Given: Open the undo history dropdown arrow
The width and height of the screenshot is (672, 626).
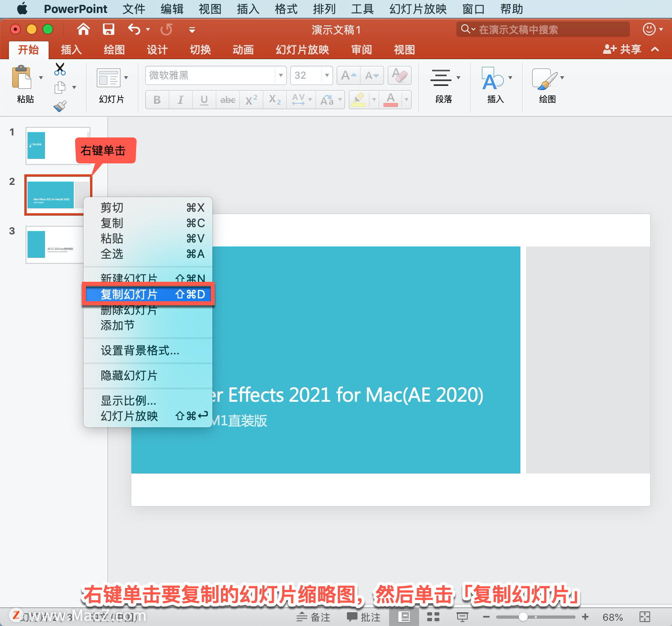Looking at the screenshot, I should tap(148, 29).
